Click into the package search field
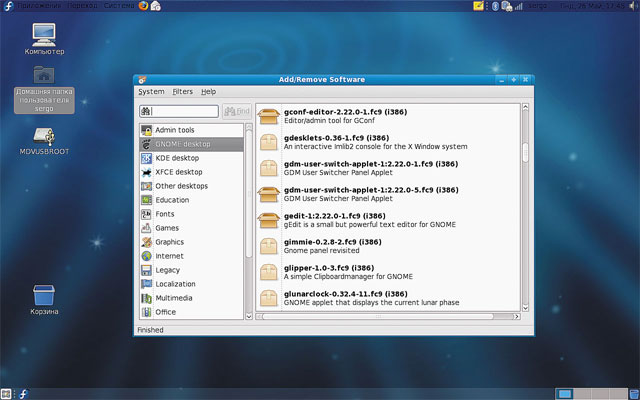Viewport: 640px width, 400px height. point(179,111)
